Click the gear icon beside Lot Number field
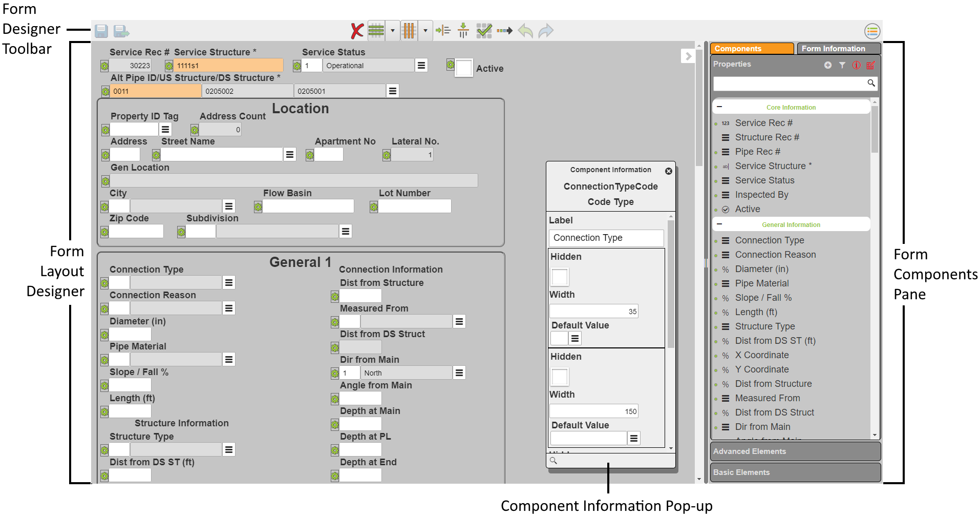The image size is (980, 517). (374, 207)
